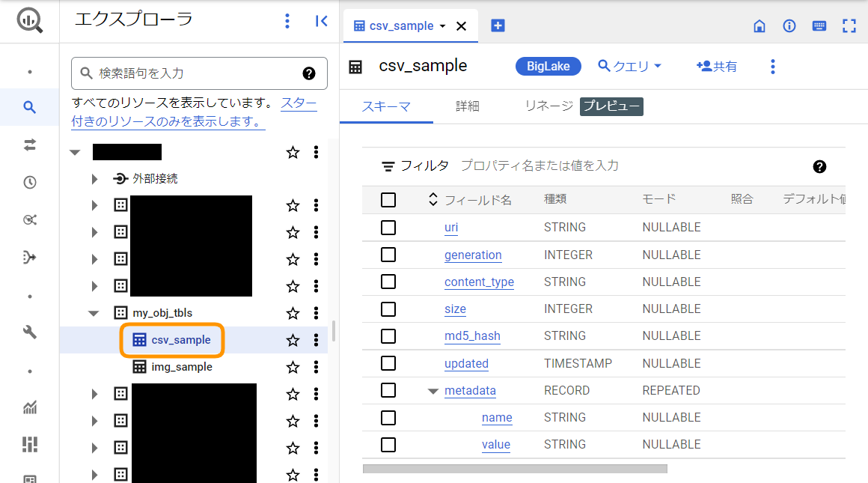Open the uri field link
The height and width of the screenshot is (483, 868).
point(451,228)
